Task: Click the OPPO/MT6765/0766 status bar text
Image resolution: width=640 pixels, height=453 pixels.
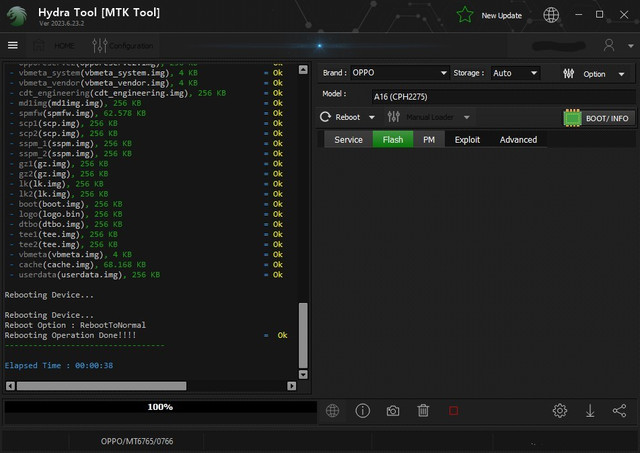Action: 137,441
